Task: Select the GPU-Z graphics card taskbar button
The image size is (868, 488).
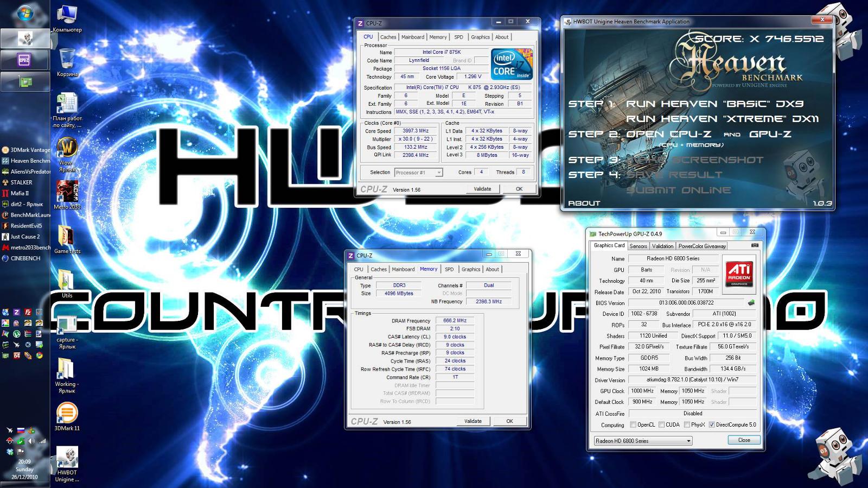Action: point(25,81)
